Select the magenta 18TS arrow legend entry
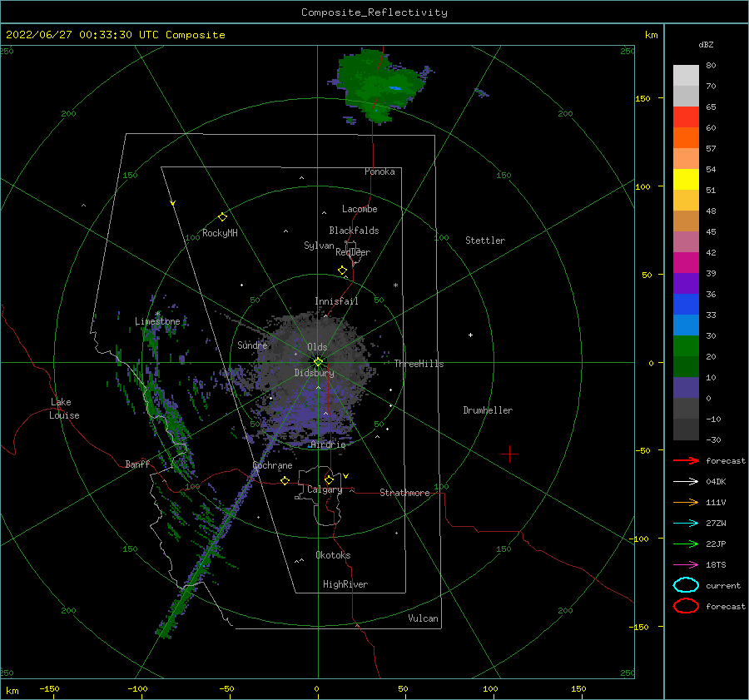Viewport: 749px width, 700px height. [x=686, y=565]
